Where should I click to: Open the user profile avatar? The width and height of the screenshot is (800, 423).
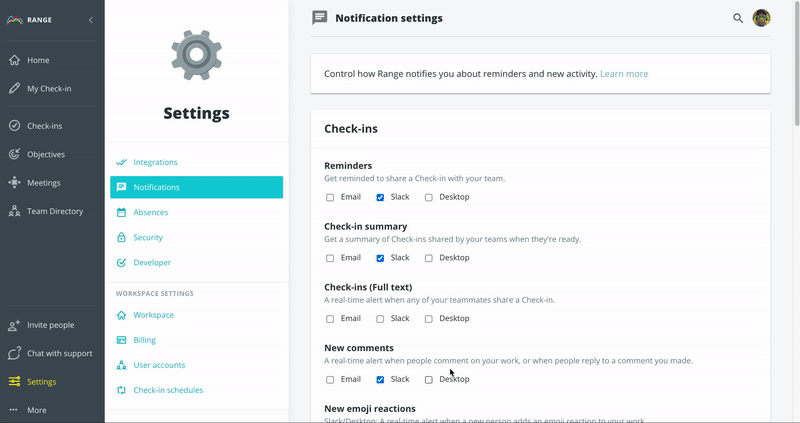(x=761, y=18)
